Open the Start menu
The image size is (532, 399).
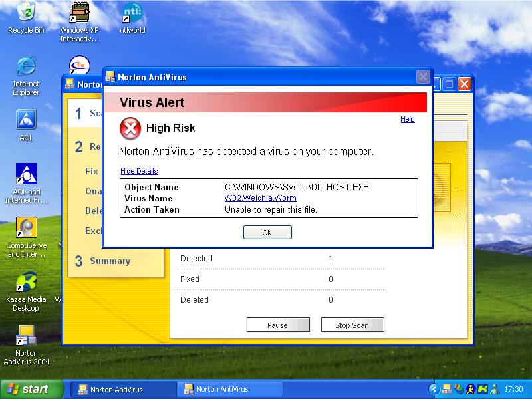pos(31,389)
